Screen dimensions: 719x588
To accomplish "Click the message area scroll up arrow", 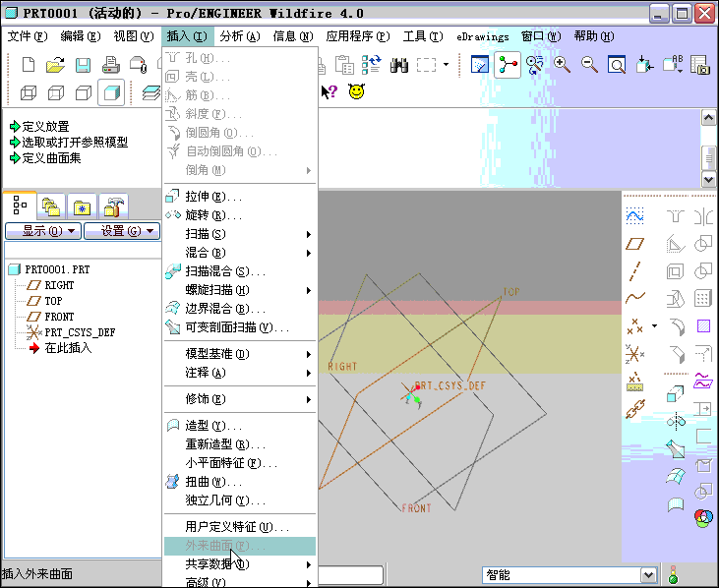I will pos(708,118).
